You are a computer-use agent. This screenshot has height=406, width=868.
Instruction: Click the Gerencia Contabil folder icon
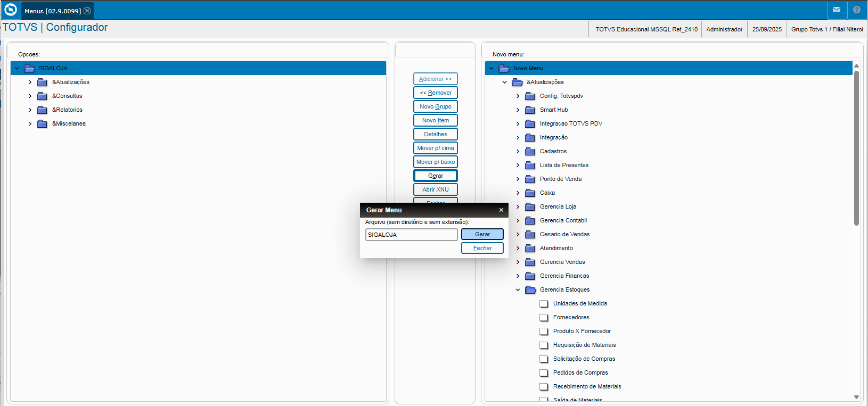point(530,220)
